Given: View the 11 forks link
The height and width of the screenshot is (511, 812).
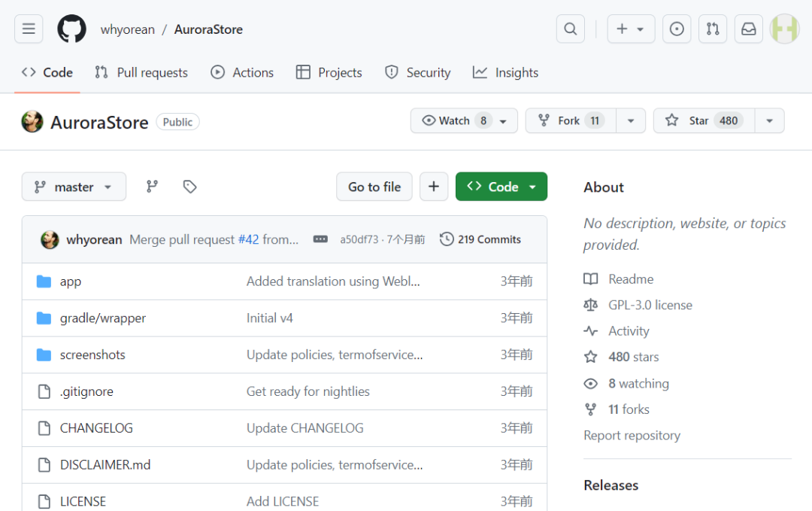Looking at the screenshot, I should point(629,409).
